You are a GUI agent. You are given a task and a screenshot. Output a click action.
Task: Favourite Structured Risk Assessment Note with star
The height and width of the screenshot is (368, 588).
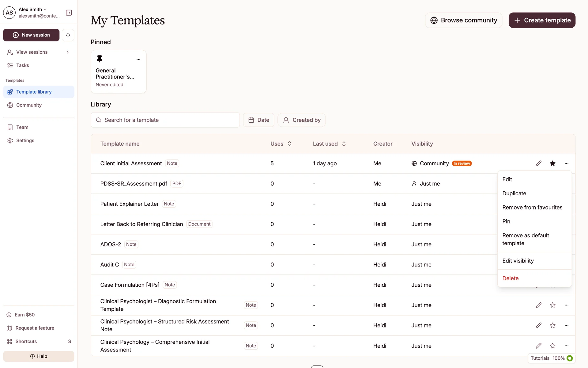click(552, 325)
